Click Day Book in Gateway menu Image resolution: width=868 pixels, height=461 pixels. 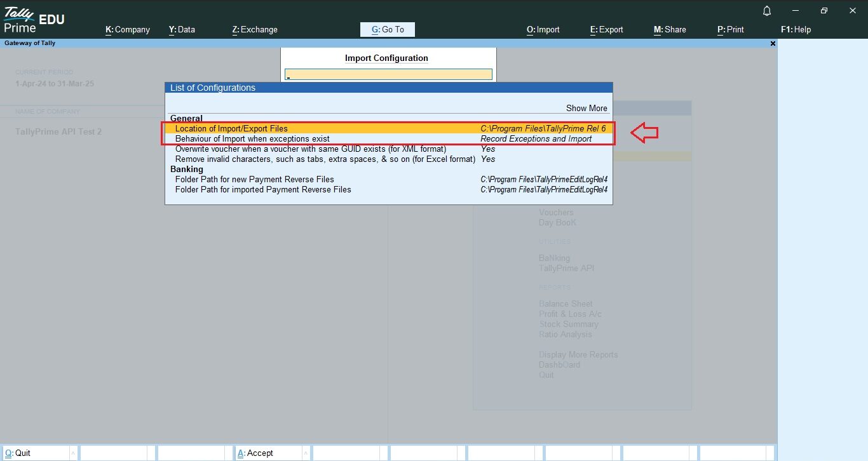557,222
